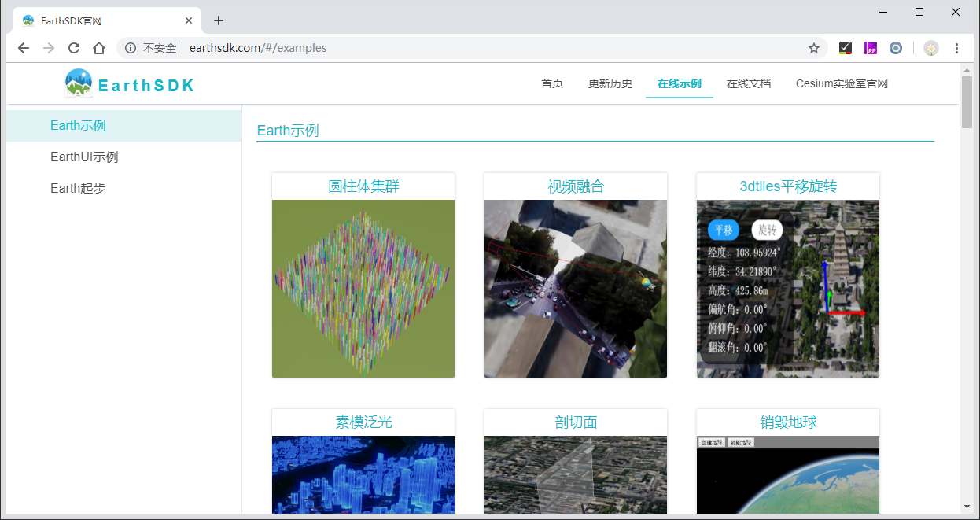Minimize the Chrome window
Screen dimensions: 980x520
883,12
